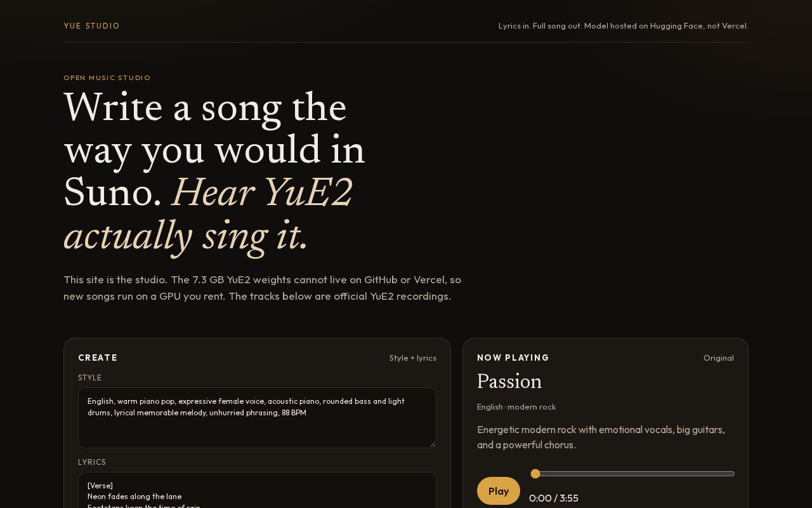Click the Original badge in Now Playing
The image size is (812, 508).
(718, 358)
